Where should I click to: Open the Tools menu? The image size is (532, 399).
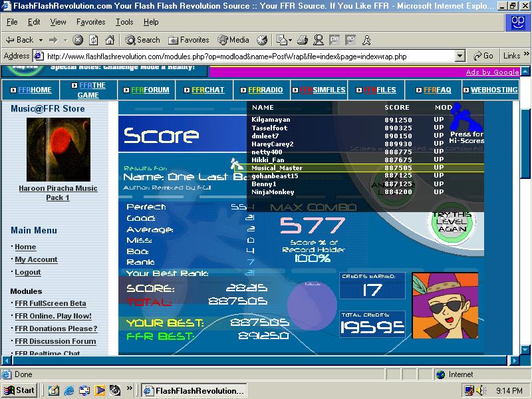pyautogui.click(x=124, y=22)
